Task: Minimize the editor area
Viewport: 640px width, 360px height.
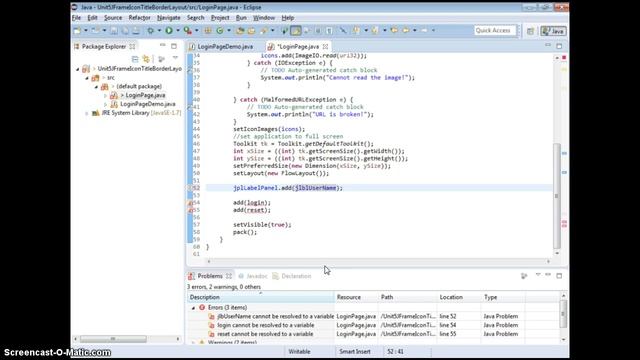Action: (548, 46)
